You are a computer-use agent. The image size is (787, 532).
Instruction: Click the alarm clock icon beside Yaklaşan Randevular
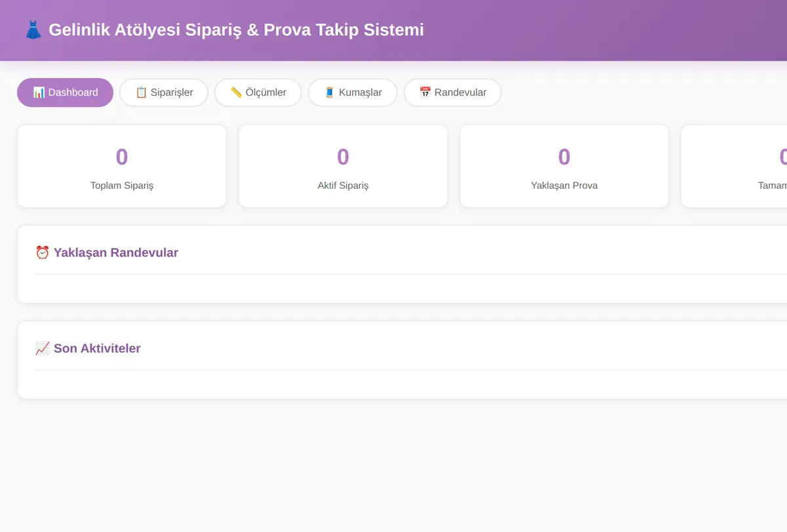[x=42, y=253]
